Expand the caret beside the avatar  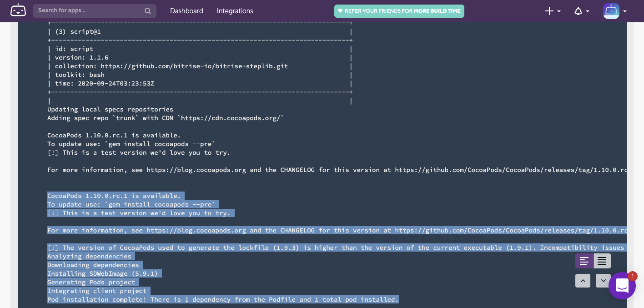[x=625, y=11]
